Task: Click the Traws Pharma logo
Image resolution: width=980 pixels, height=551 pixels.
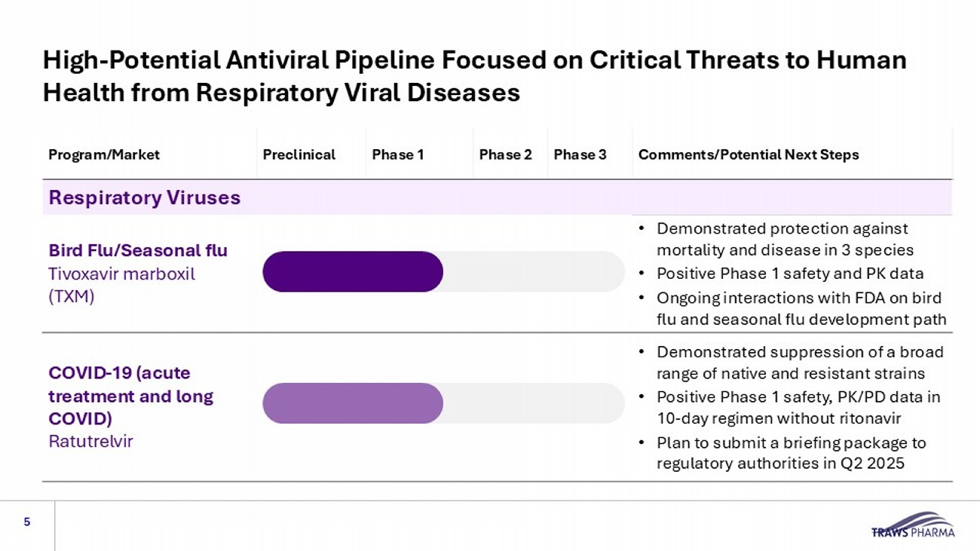Action: (912, 525)
